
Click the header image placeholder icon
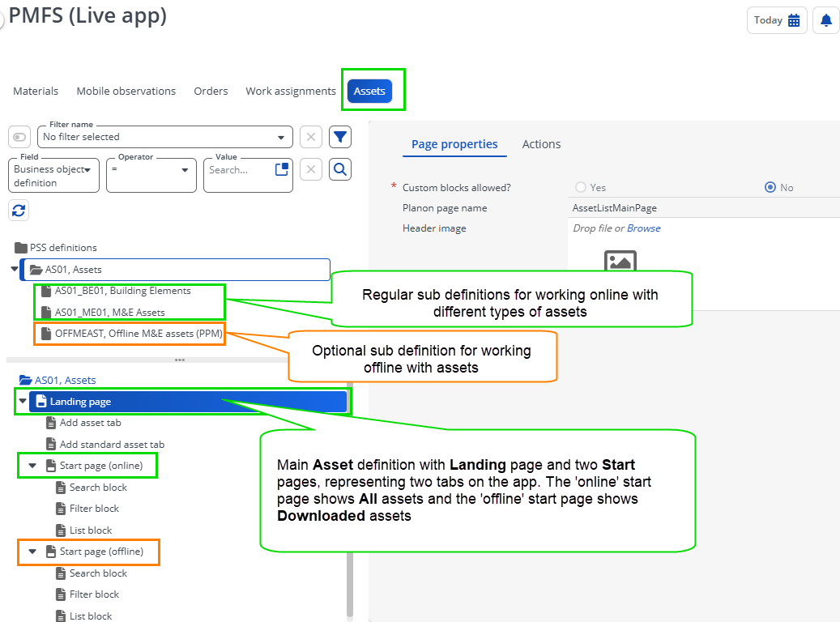(x=620, y=262)
